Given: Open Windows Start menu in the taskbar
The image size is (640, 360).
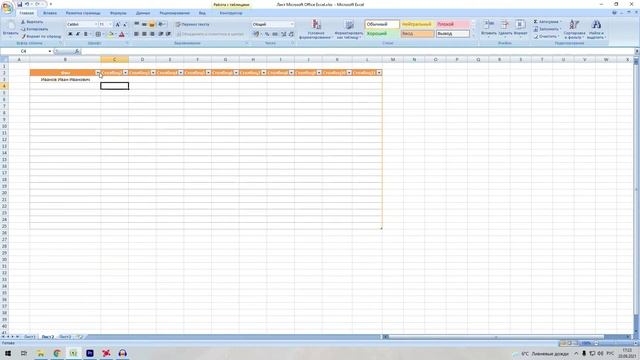Looking at the screenshot, I should pyautogui.click(x=8, y=353).
